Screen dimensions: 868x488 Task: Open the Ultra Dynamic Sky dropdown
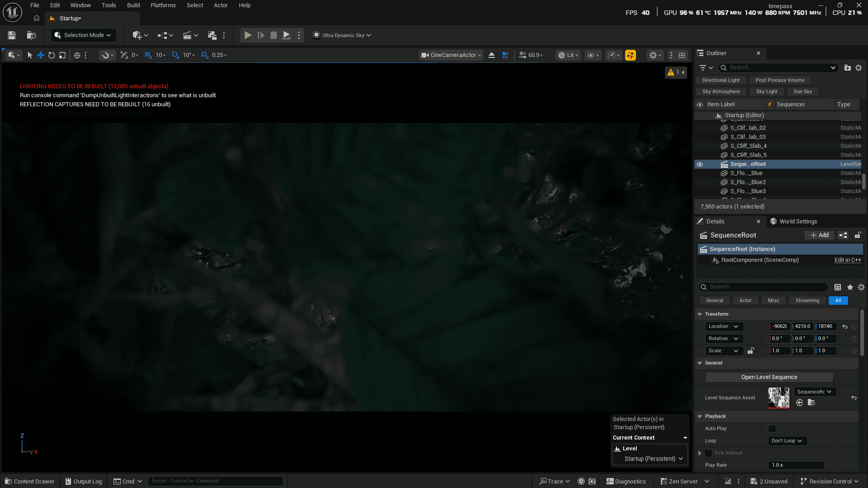[x=342, y=35]
